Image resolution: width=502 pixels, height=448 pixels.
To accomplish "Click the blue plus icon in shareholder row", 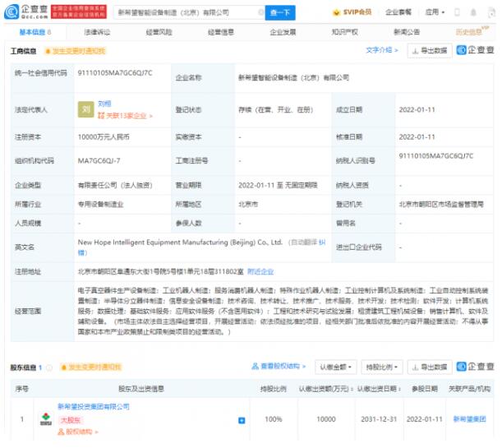I will 242,420.
